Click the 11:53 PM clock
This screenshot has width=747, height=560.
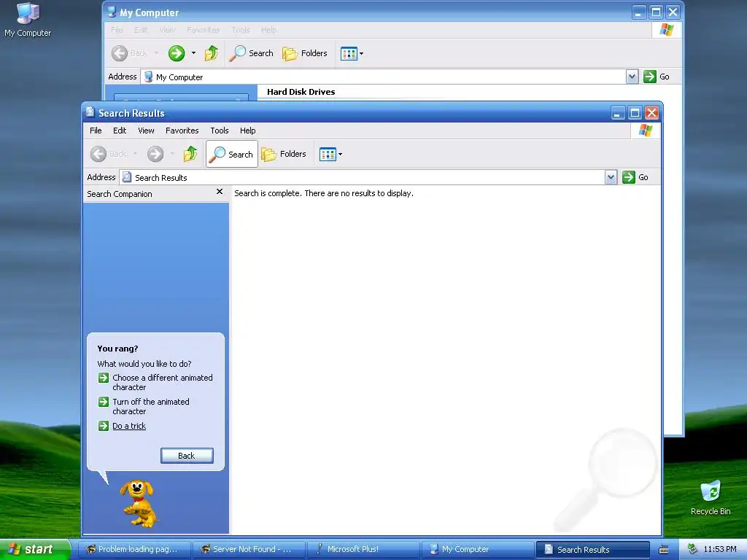click(720, 549)
